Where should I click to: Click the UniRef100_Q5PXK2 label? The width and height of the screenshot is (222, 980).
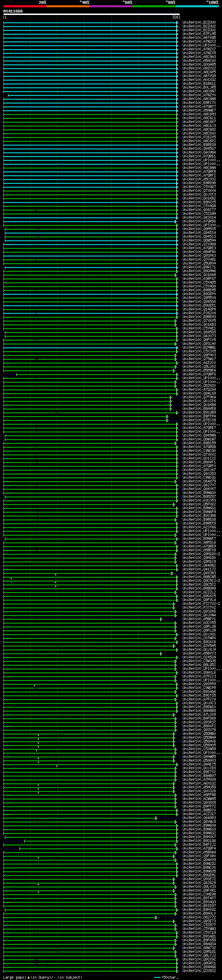[x=199, y=504]
